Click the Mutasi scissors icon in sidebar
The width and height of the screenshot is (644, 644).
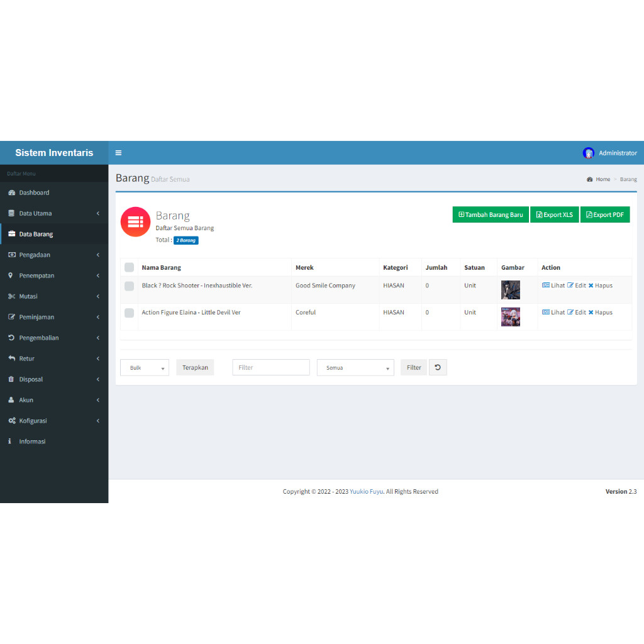pos(10,296)
